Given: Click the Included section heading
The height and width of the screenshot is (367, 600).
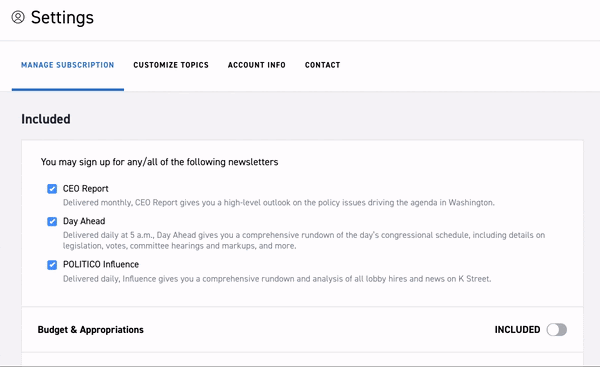Looking at the screenshot, I should [46, 119].
